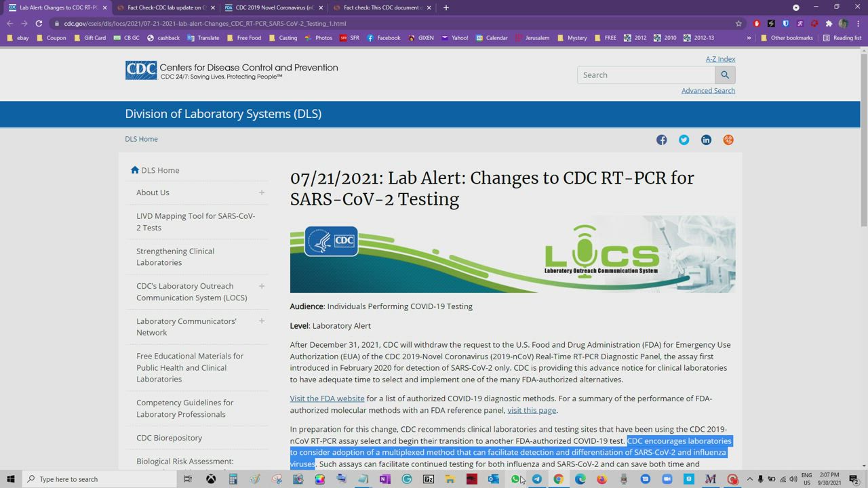This screenshot has height=488, width=868.
Task: Click the CDC logo in header
Action: tap(141, 70)
